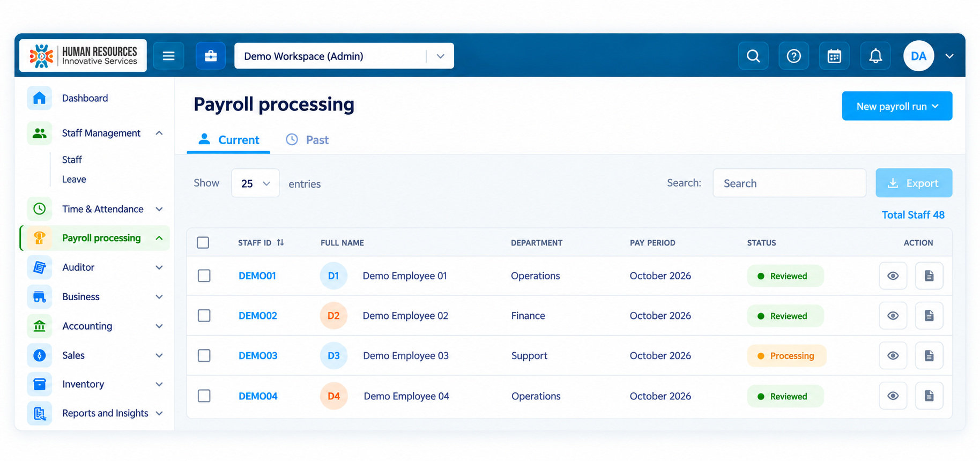Check the DEMO03 row checkbox
980x461 pixels.
[204, 355]
